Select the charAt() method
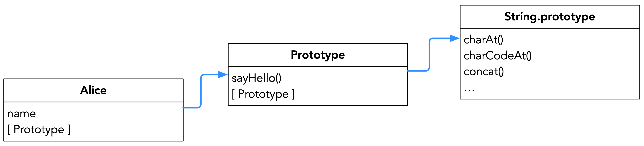This screenshot has width=644, height=146. point(483,40)
